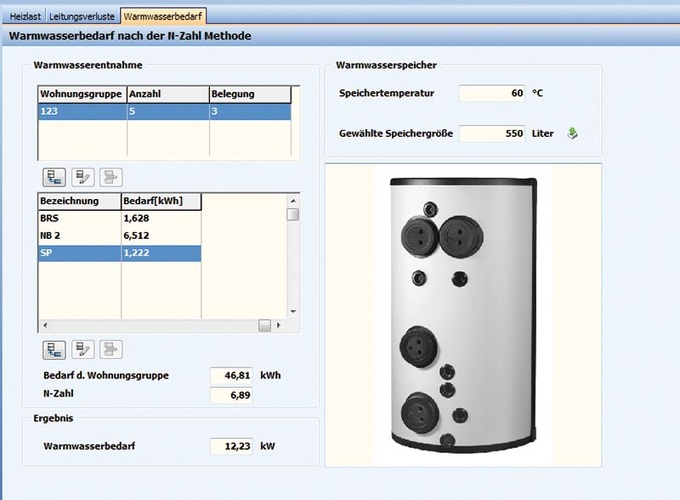Switch to the Heizlast tab

coord(25,16)
